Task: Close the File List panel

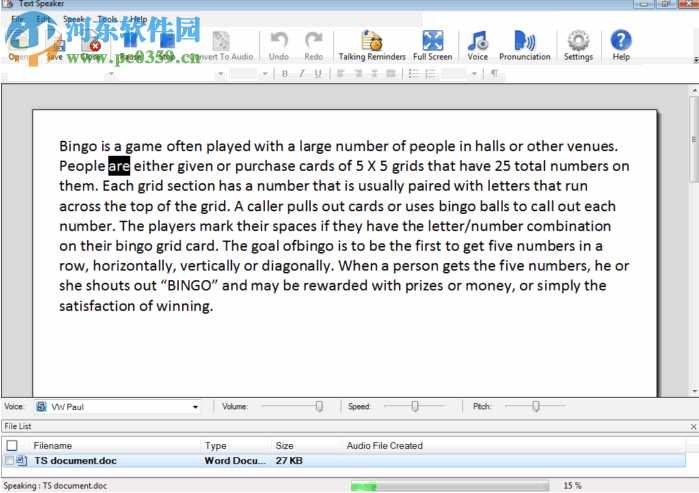Action: [693, 426]
